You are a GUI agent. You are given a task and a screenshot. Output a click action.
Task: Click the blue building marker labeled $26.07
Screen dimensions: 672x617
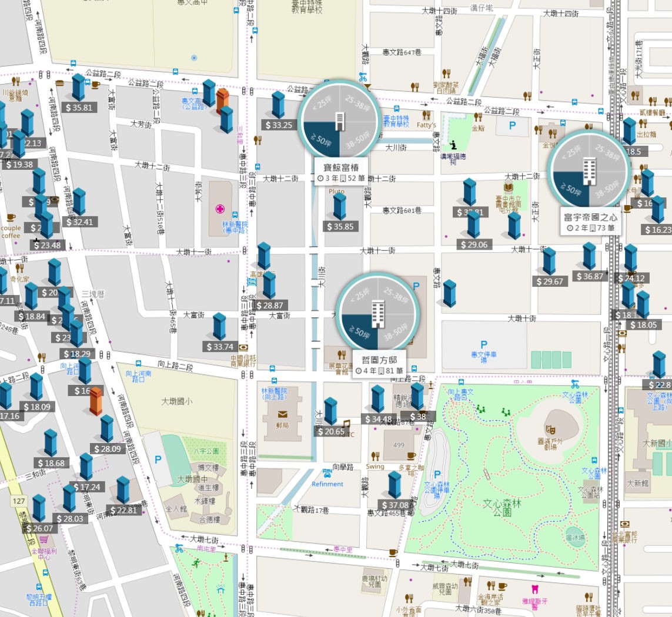pyautogui.click(x=39, y=508)
